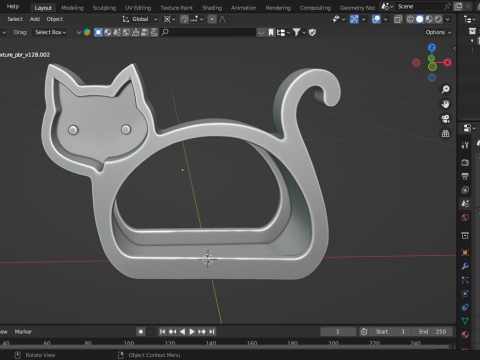Viewport: 480px width, 360px height.
Task: Open the Select Box drag dropdown
Action: click(50, 32)
